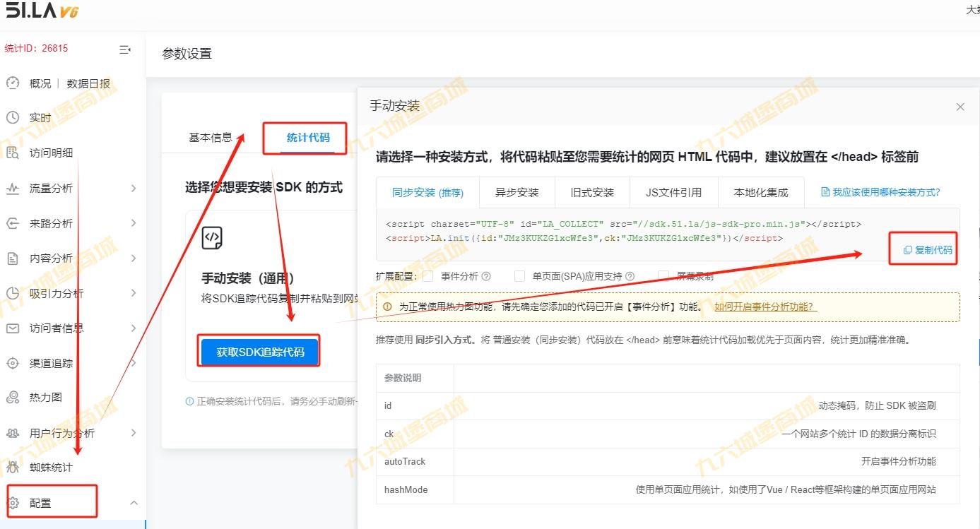Close the 手动安装 dialog with X
This screenshot has height=529, width=980.
(960, 107)
